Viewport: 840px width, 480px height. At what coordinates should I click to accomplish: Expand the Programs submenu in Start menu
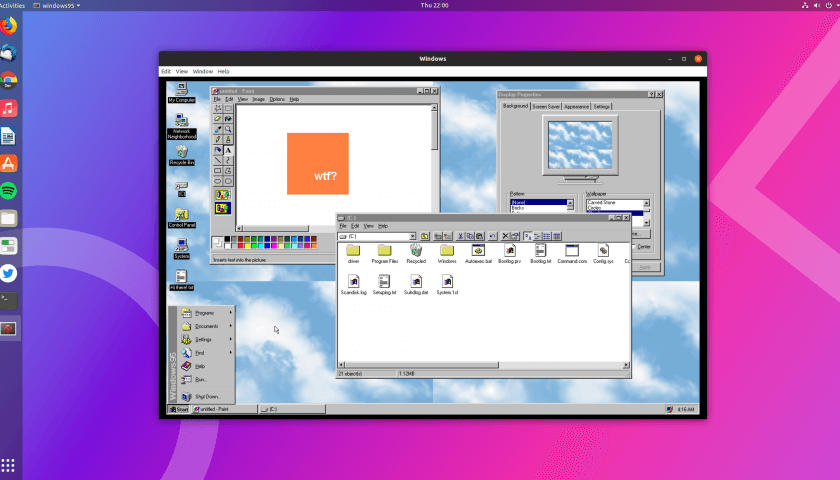[x=204, y=313]
